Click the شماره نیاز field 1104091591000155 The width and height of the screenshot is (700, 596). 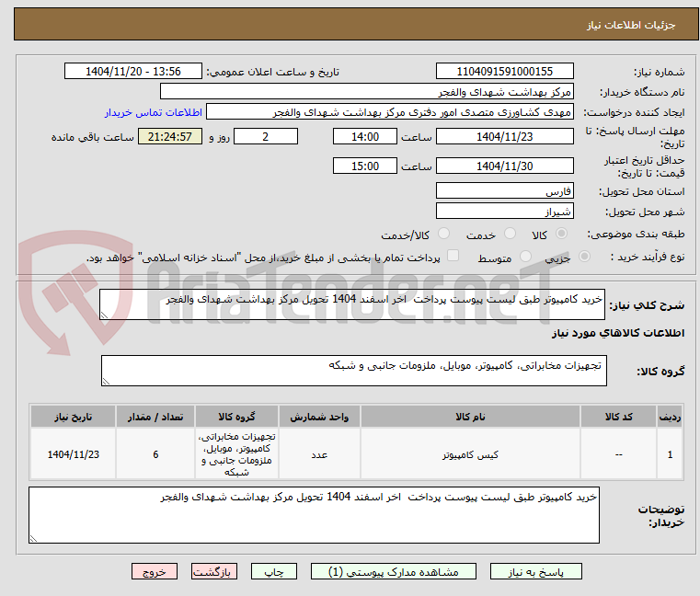[x=504, y=72]
